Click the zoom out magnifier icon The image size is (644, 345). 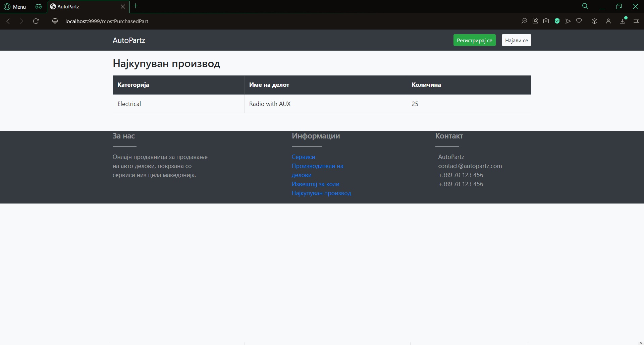pyautogui.click(x=524, y=21)
